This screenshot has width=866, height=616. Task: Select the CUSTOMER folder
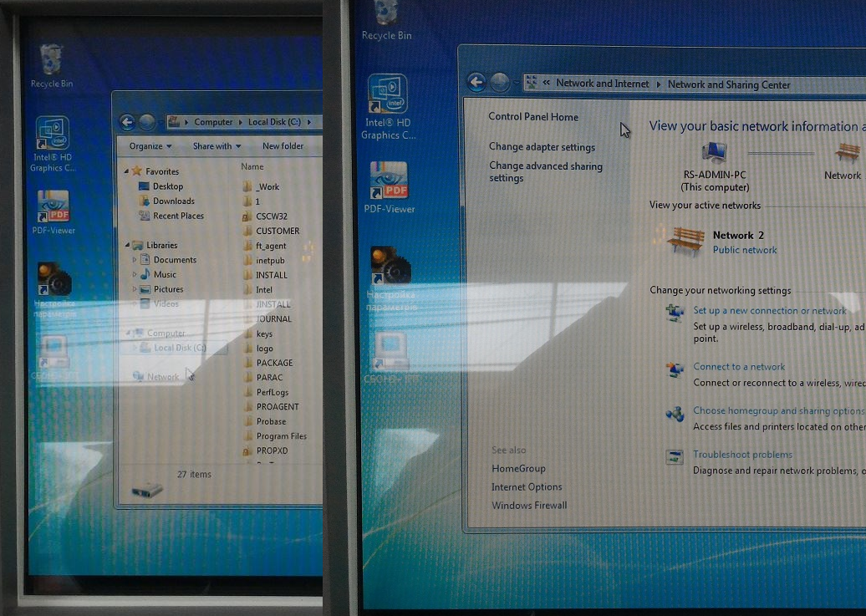(x=278, y=231)
